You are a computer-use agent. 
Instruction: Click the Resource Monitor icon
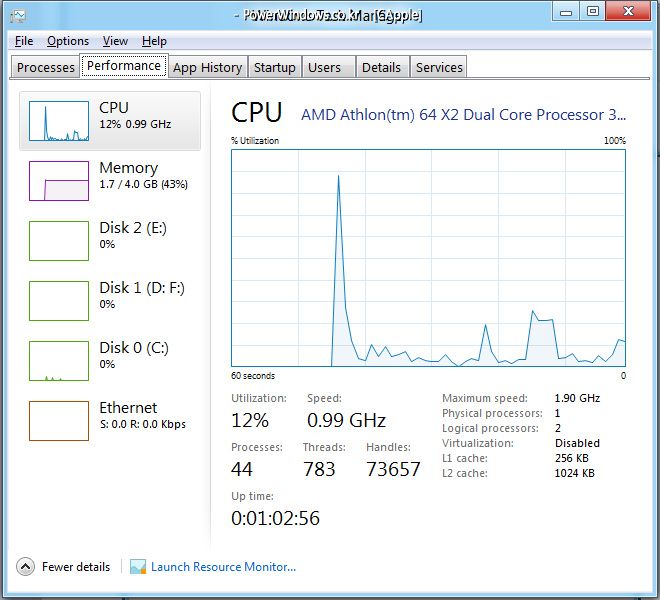138,567
